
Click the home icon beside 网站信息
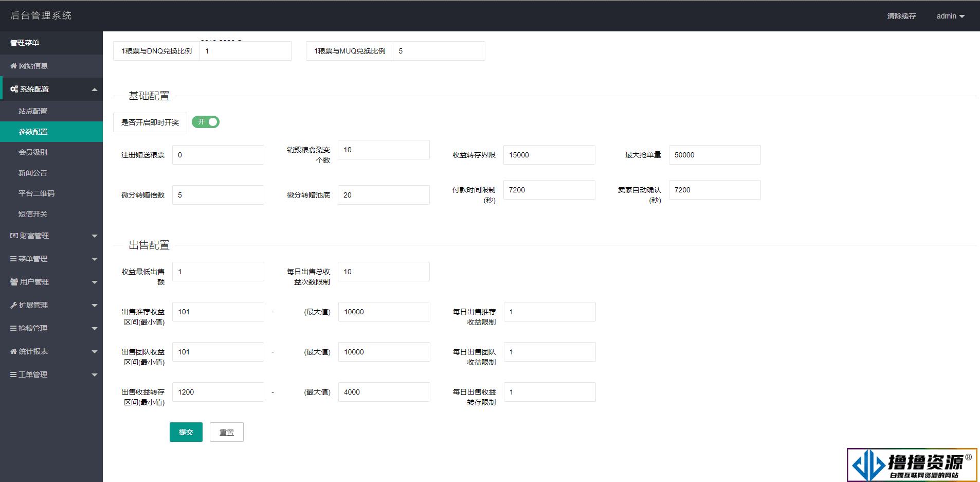pyautogui.click(x=14, y=66)
